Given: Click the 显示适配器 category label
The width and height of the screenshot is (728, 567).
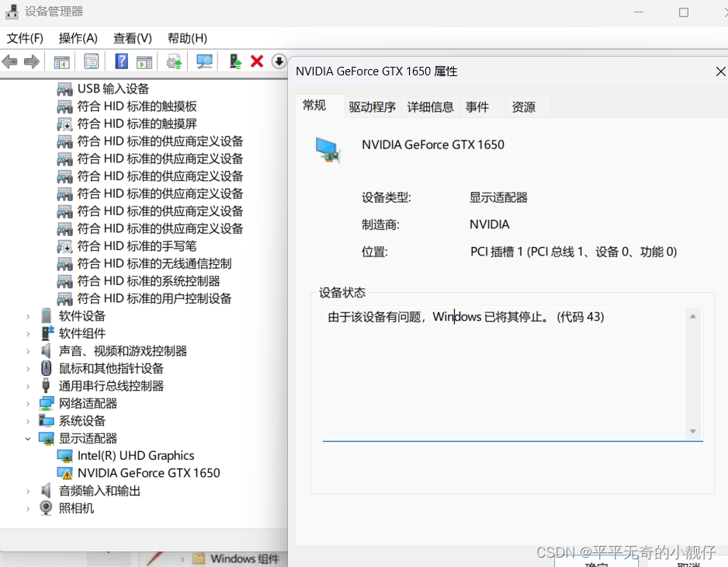Looking at the screenshot, I should (88, 438).
